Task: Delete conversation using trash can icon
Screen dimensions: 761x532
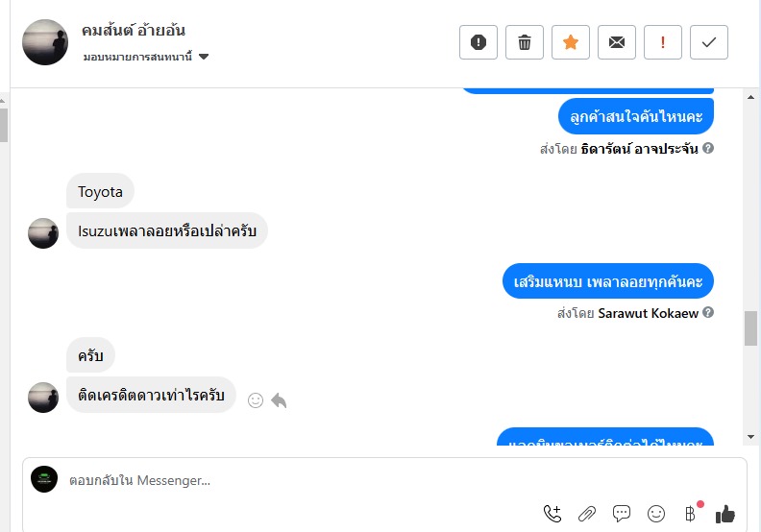Action: point(525,42)
